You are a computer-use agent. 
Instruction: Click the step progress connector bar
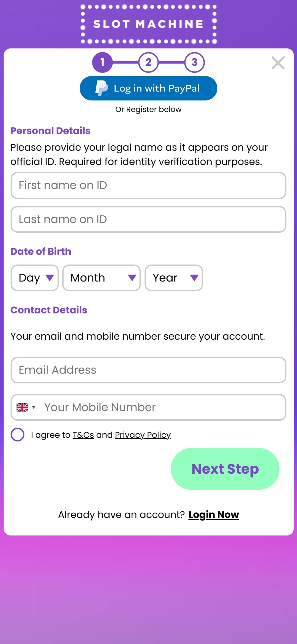point(125,63)
